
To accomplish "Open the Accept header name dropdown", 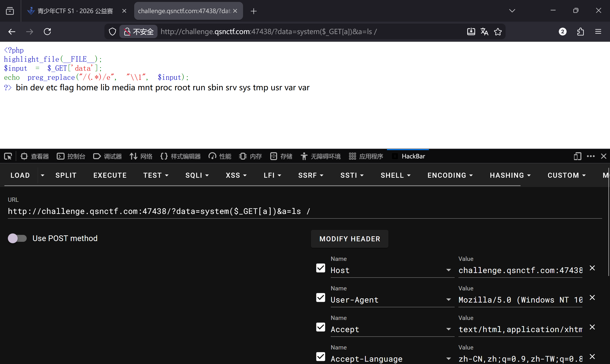I will point(448,329).
